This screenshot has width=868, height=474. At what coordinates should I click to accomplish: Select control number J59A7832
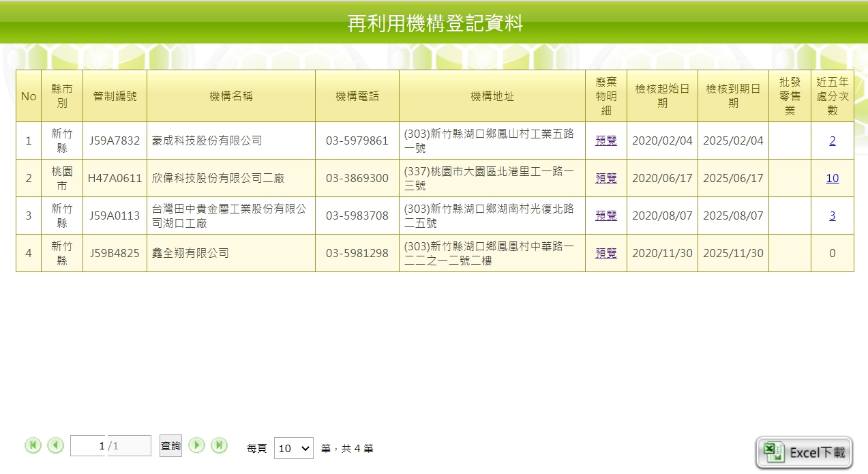pyautogui.click(x=115, y=140)
